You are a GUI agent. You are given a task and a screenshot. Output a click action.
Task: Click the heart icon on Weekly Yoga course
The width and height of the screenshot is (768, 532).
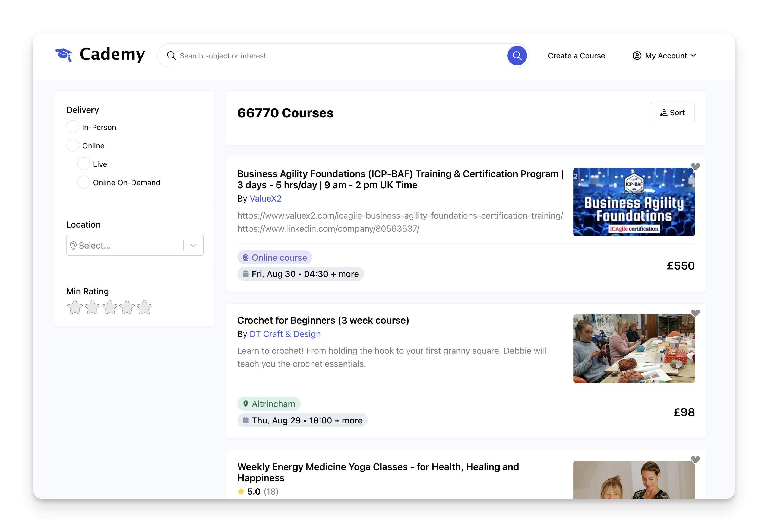tap(696, 460)
